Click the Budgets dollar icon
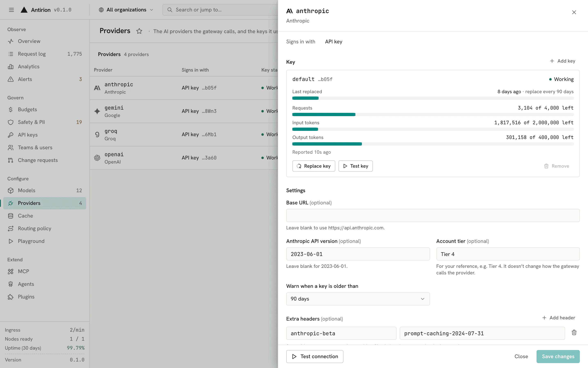Viewport: 588px width, 368px height. 11,110
